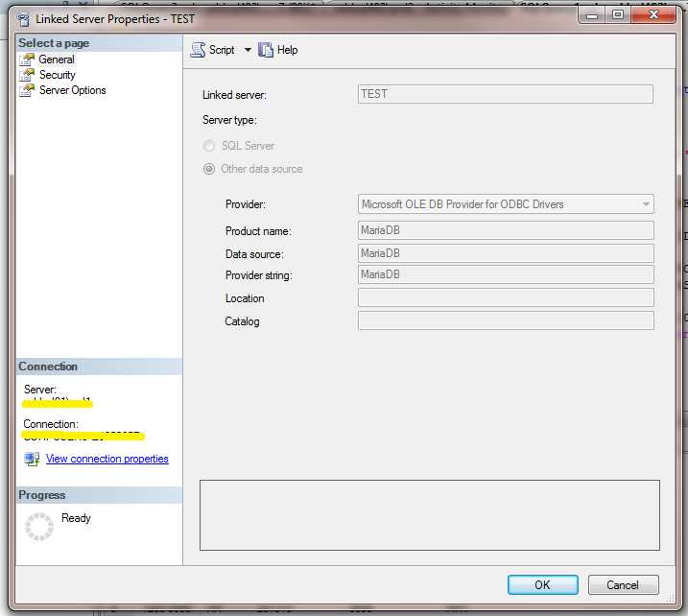Open the Server Options page

click(x=72, y=90)
